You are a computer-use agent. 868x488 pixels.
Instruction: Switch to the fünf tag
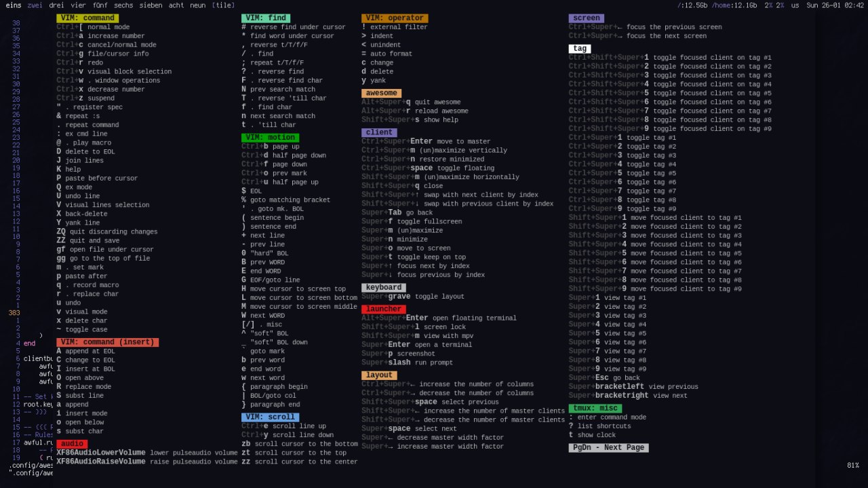click(100, 5)
